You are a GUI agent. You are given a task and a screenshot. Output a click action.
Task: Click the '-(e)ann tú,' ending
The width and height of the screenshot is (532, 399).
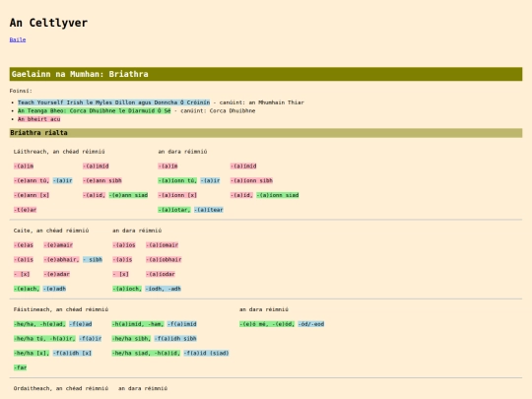click(x=32, y=180)
